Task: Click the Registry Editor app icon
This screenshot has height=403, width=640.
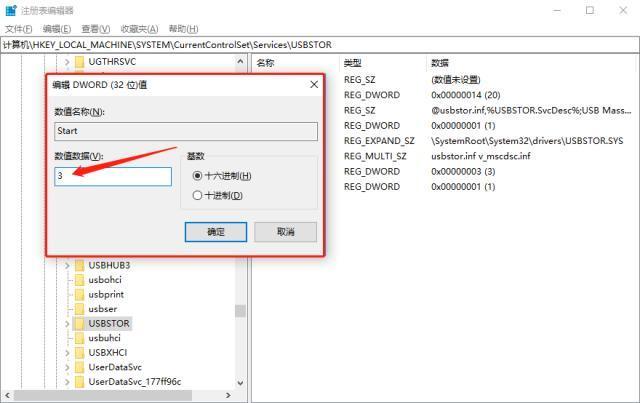Action: (11, 10)
